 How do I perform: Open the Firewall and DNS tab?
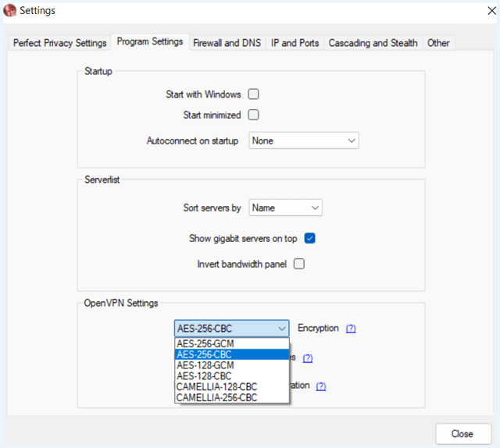click(227, 43)
